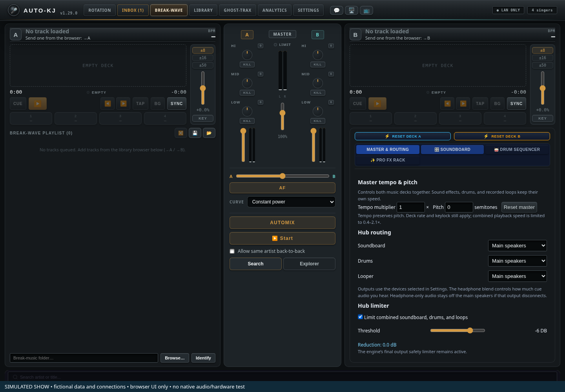The height and width of the screenshot is (392, 565).
Task: Switch to the Soundboard panel tab
Action: click(452, 150)
